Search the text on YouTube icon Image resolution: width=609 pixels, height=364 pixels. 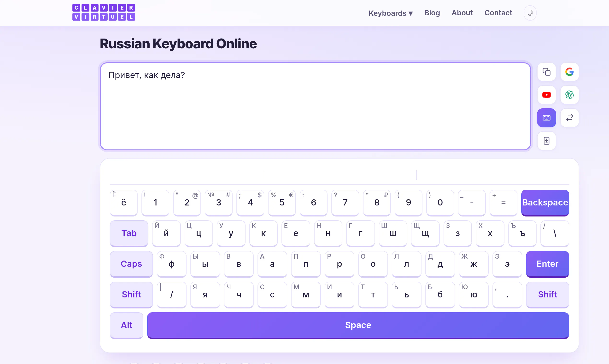[546, 95]
